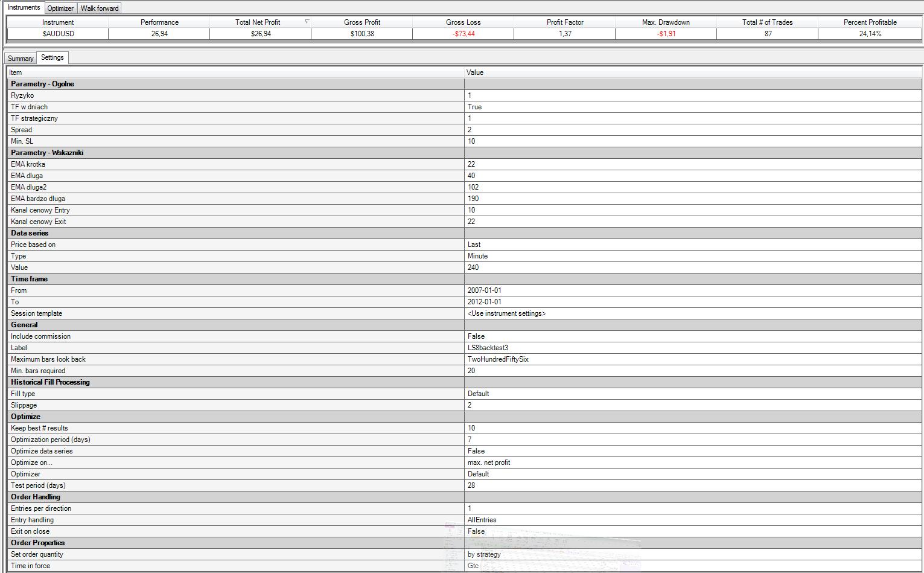Click the Performance value 26,94

pyautogui.click(x=159, y=34)
